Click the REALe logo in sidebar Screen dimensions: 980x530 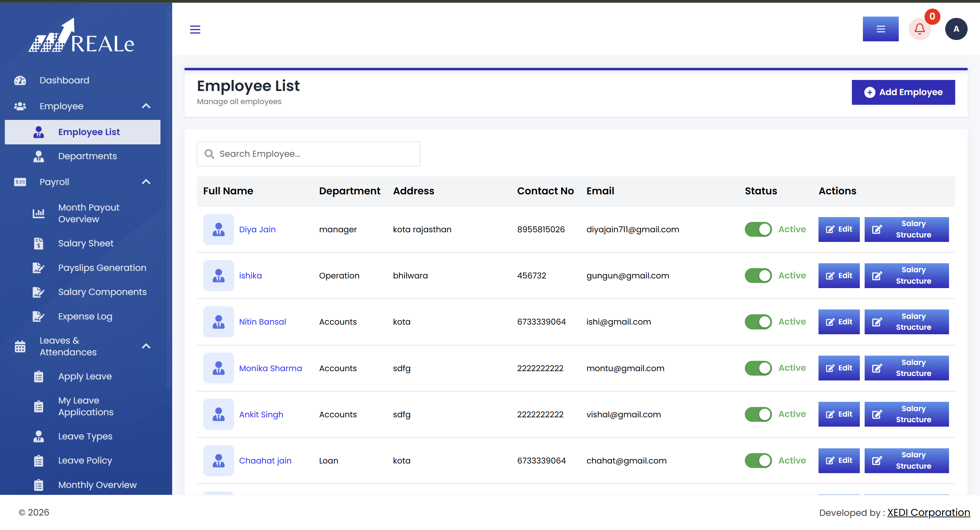(81, 35)
